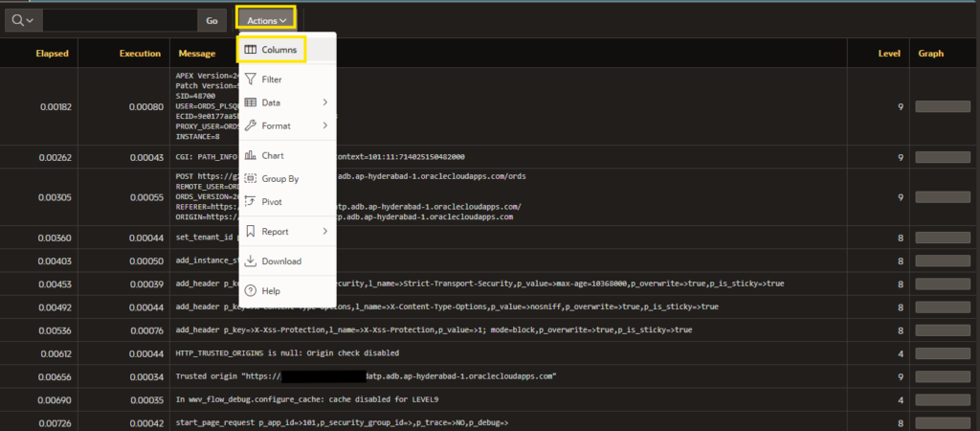This screenshot has width=980, height=431.
Task: Click the X-Xss-Protection add_header message
Action: (434, 330)
